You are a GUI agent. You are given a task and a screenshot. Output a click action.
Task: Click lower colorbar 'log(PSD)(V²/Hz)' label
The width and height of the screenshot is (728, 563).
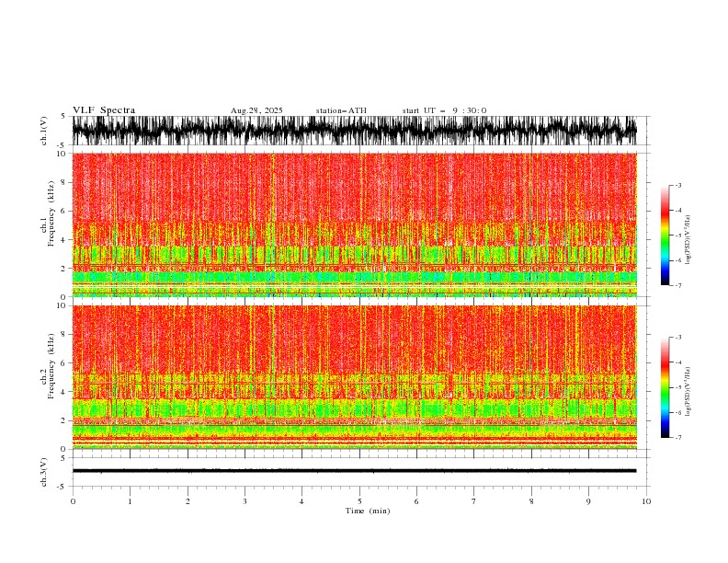(x=688, y=392)
